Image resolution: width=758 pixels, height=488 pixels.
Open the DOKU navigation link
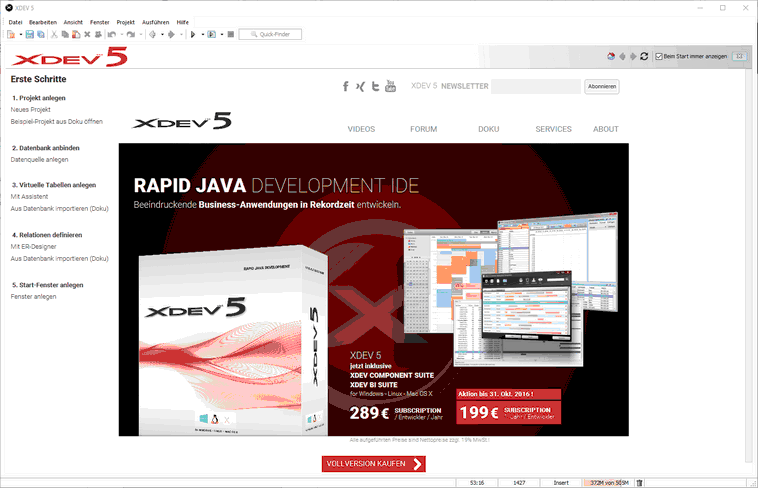(489, 129)
